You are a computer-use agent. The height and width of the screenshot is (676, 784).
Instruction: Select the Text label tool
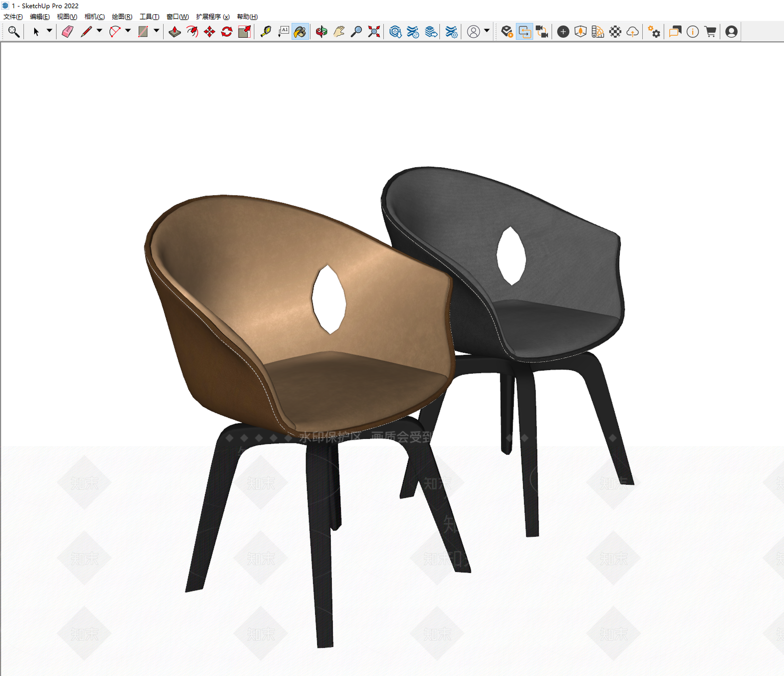(x=283, y=32)
